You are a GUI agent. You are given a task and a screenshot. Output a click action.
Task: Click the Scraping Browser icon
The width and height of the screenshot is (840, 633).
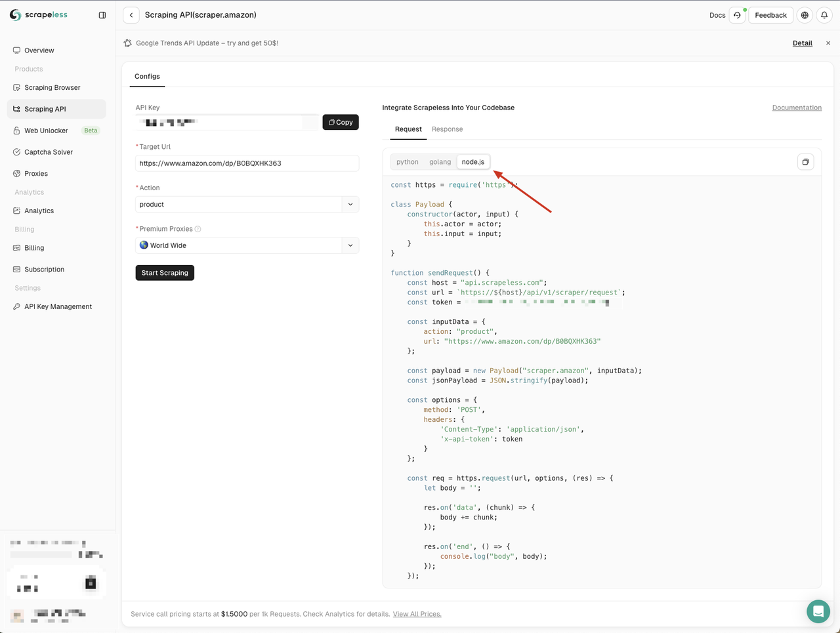coord(16,88)
